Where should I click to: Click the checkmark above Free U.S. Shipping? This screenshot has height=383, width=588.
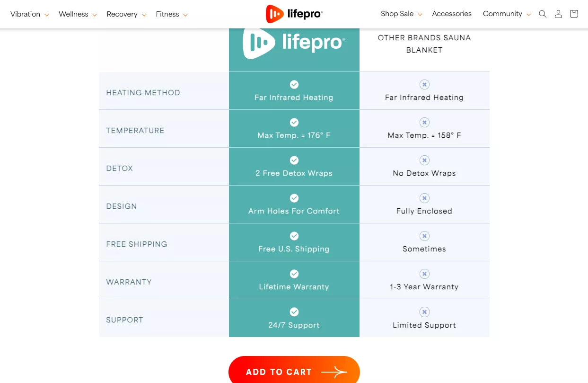(294, 236)
